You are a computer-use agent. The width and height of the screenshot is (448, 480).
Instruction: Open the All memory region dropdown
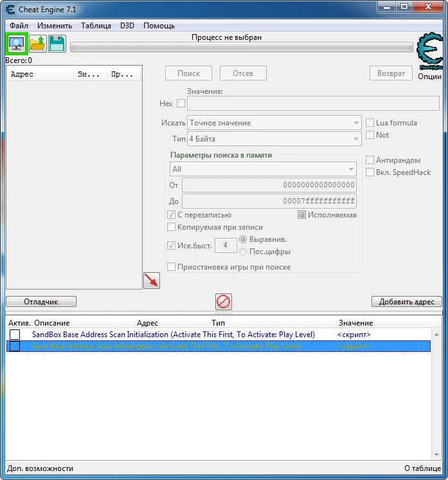(263, 169)
